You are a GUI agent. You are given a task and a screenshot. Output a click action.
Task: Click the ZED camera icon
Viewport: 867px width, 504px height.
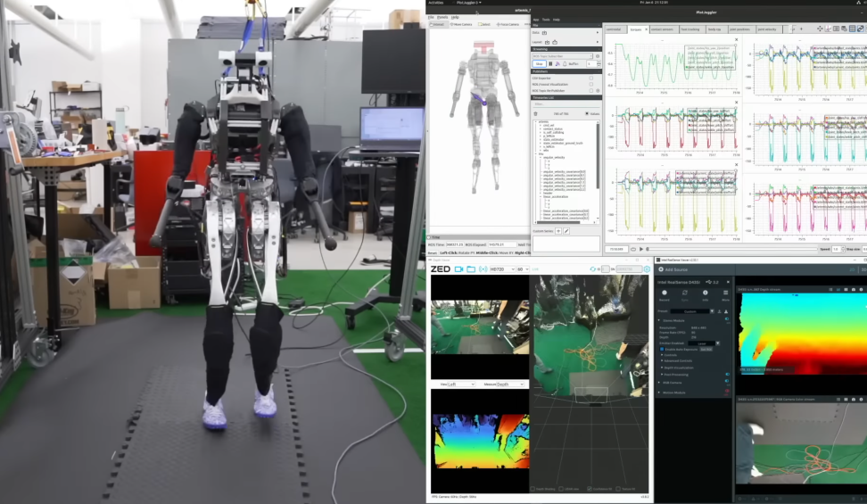[459, 269]
